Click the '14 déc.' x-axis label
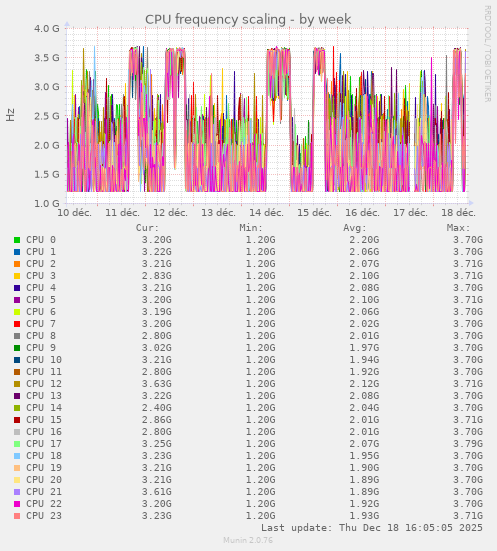Viewport: 497px width, 551px height. (x=266, y=213)
